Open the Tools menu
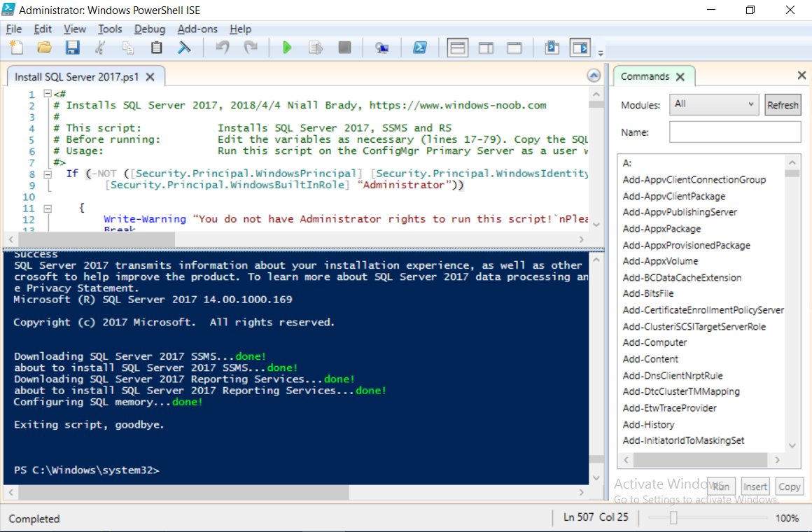The height and width of the screenshot is (532, 812). pyautogui.click(x=110, y=29)
